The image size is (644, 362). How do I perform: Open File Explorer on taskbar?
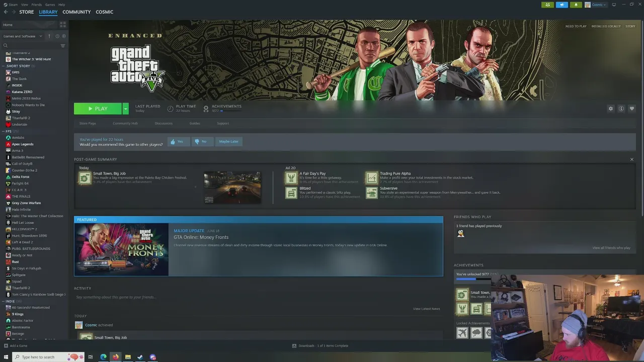tap(128, 357)
